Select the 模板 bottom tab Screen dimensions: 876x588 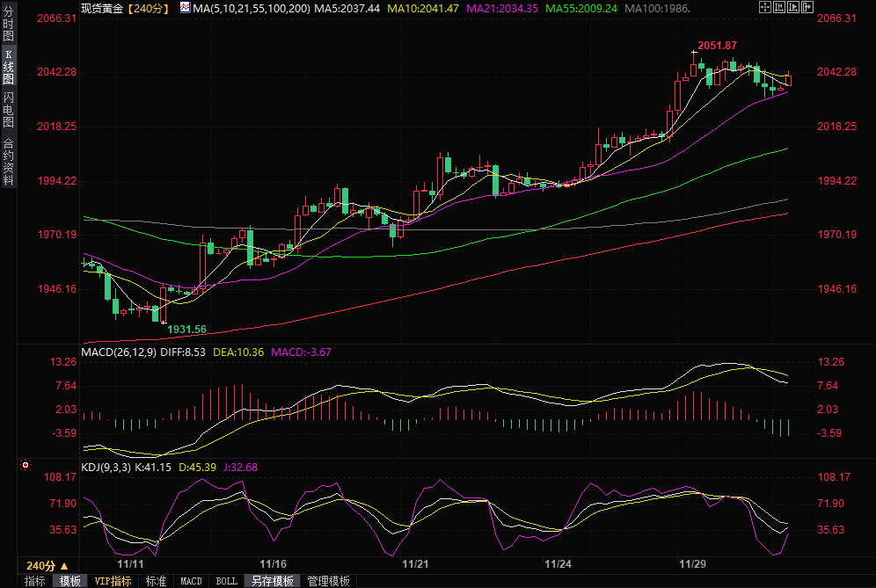coord(69,581)
